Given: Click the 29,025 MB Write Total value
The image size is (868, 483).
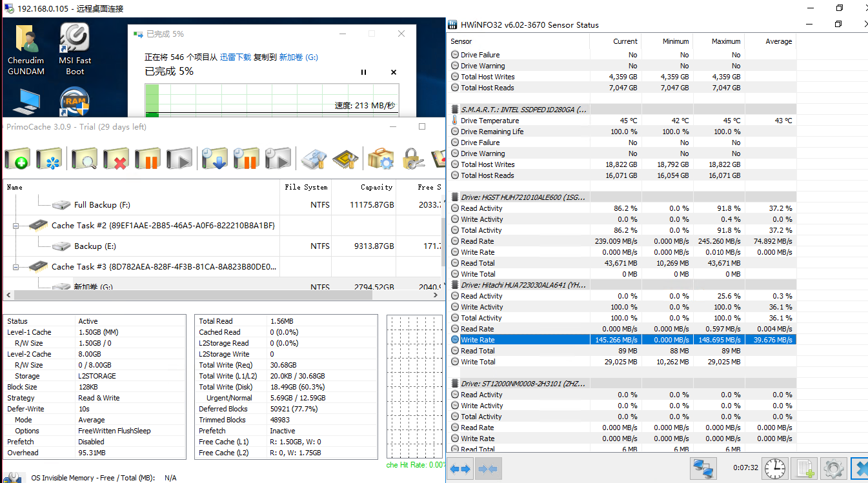Looking at the screenshot, I should coord(620,362).
